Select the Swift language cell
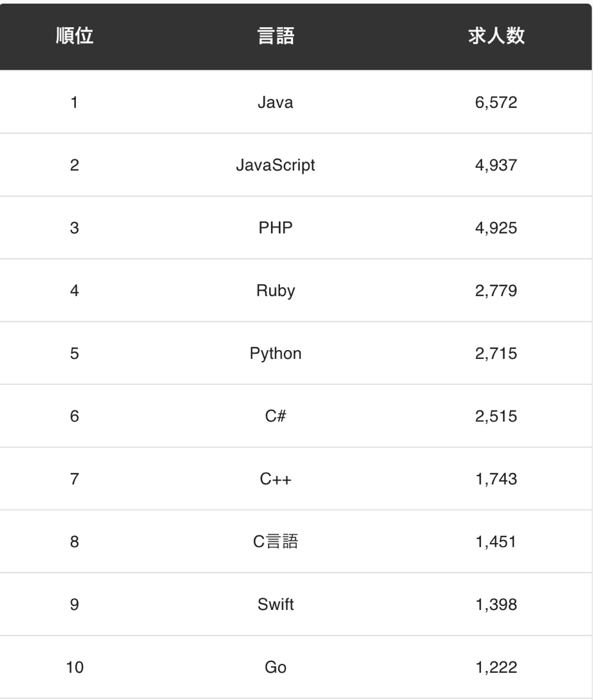Screen dimensions: 593x700 click(276, 605)
